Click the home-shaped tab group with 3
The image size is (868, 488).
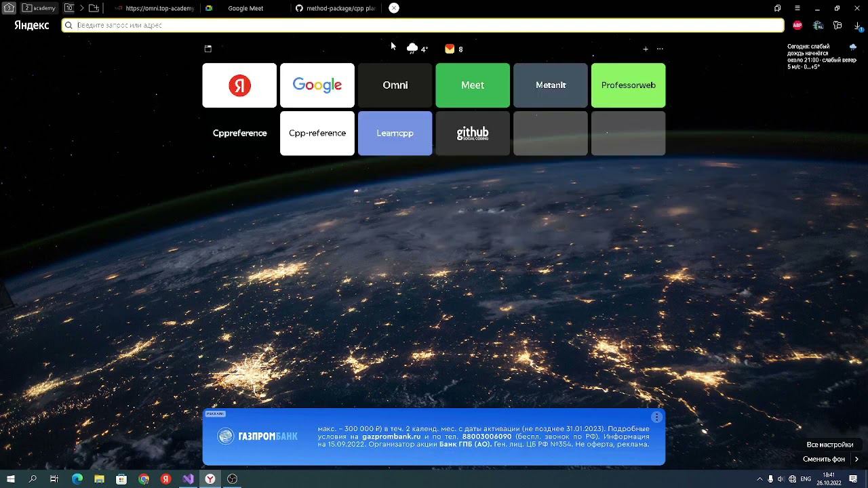tap(9, 8)
